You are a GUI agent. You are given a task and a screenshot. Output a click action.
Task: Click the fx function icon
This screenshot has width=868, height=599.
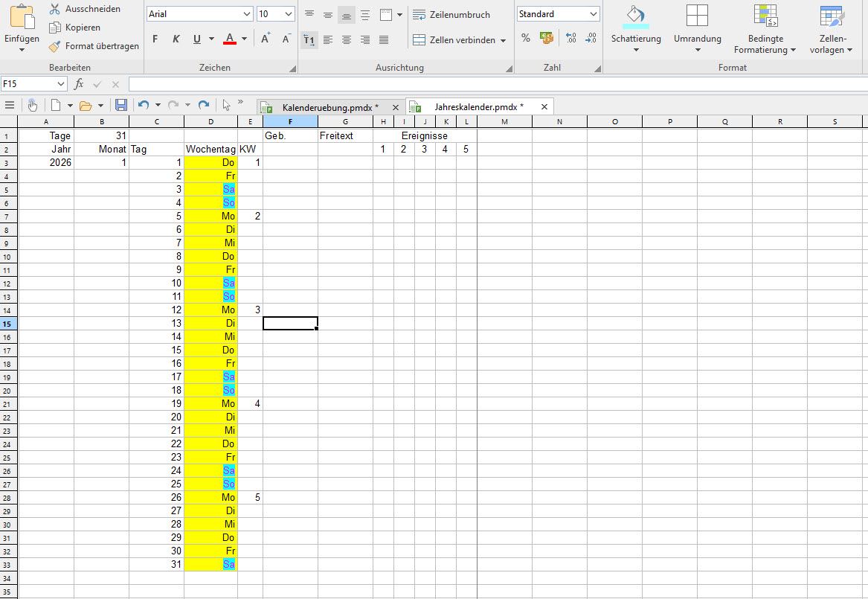click(x=79, y=84)
